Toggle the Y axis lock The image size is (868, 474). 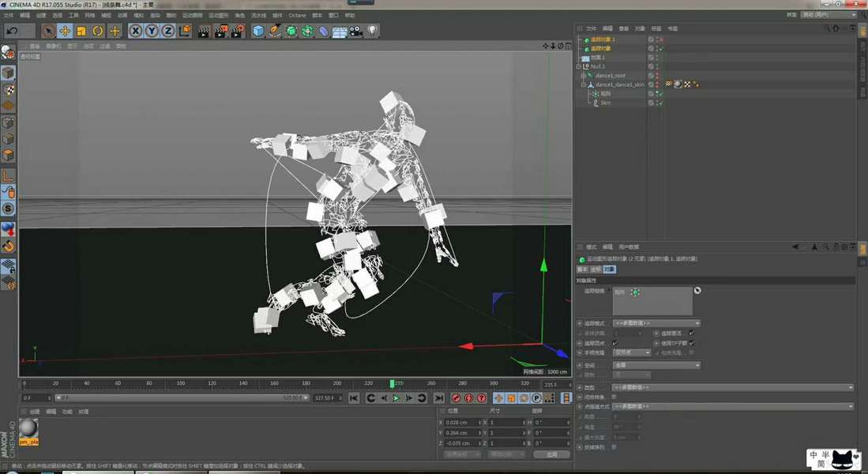(x=152, y=31)
